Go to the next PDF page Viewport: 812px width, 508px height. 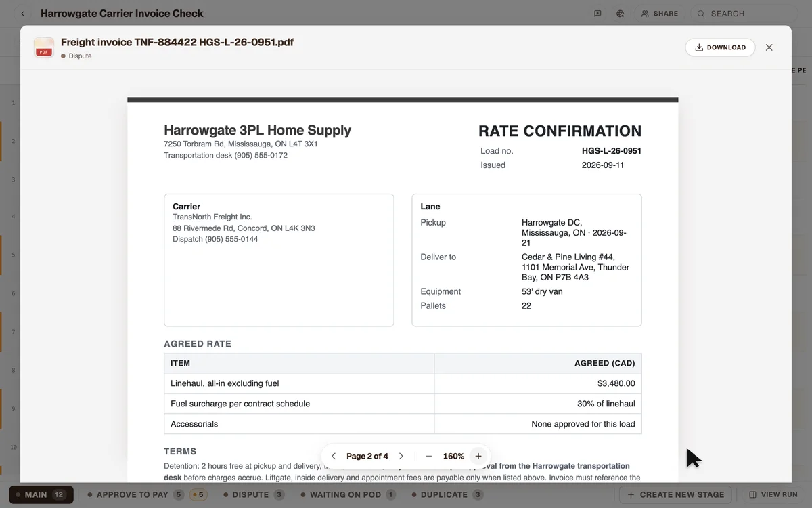pyautogui.click(x=401, y=456)
